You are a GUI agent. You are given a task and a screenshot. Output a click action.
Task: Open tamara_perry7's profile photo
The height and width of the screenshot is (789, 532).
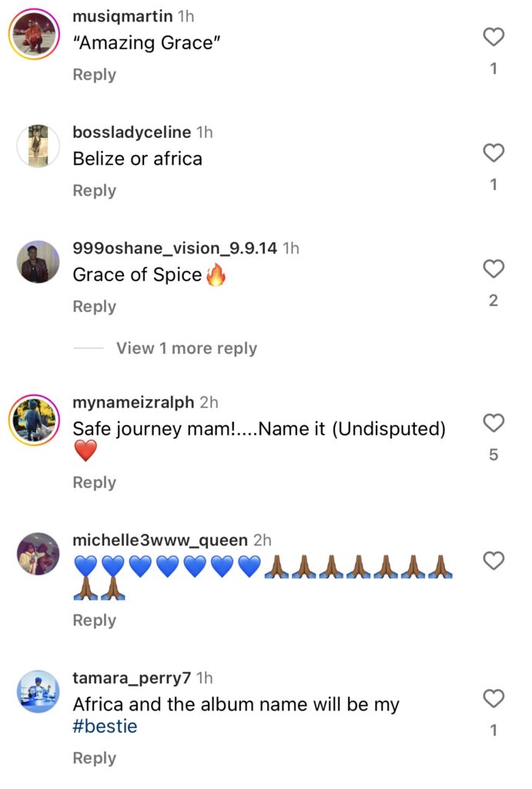click(x=38, y=691)
